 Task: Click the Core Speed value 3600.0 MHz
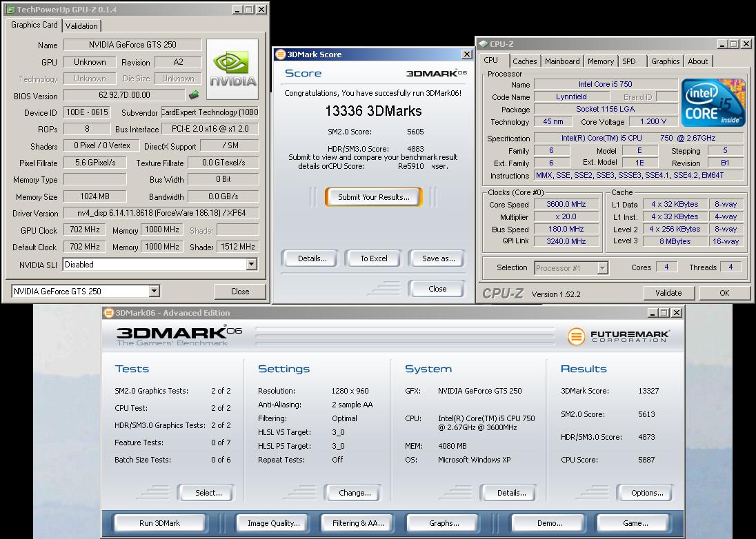coord(566,204)
